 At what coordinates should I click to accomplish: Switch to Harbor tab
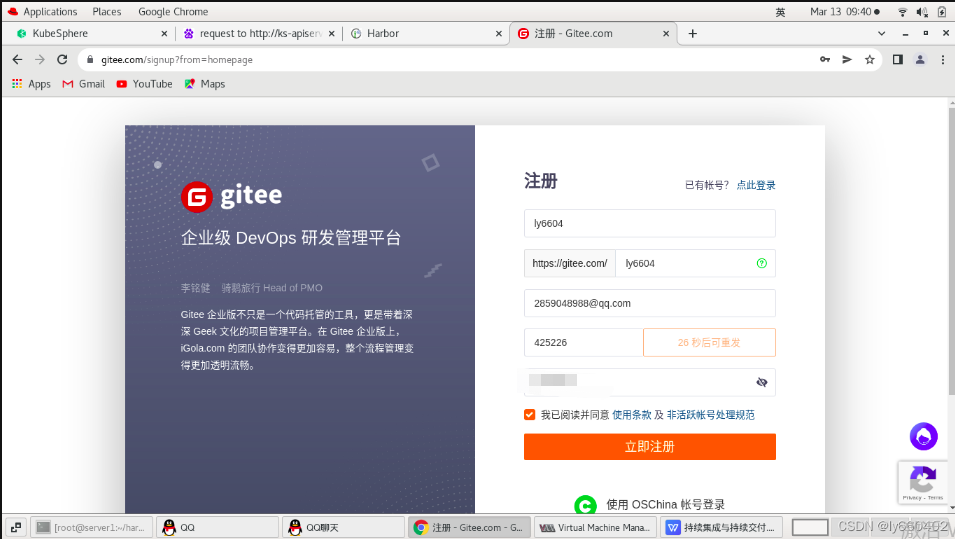[426, 33]
